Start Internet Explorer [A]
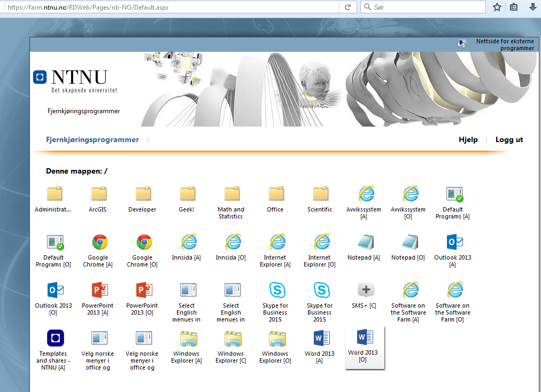541x392 pixels. (276, 250)
